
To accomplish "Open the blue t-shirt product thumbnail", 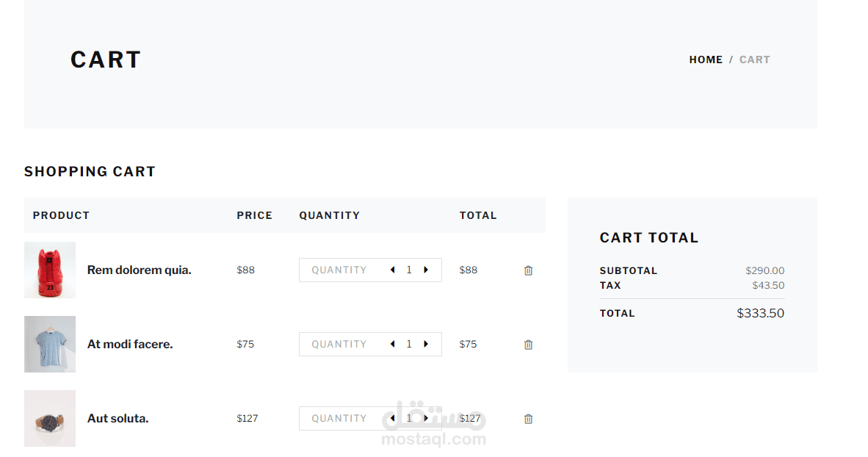I will coord(50,344).
